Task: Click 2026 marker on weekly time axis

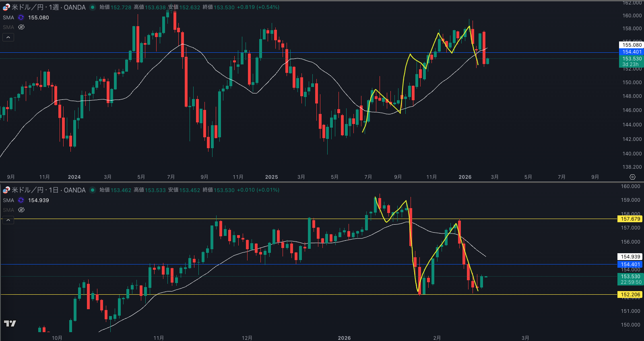Action: click(465, 177)
